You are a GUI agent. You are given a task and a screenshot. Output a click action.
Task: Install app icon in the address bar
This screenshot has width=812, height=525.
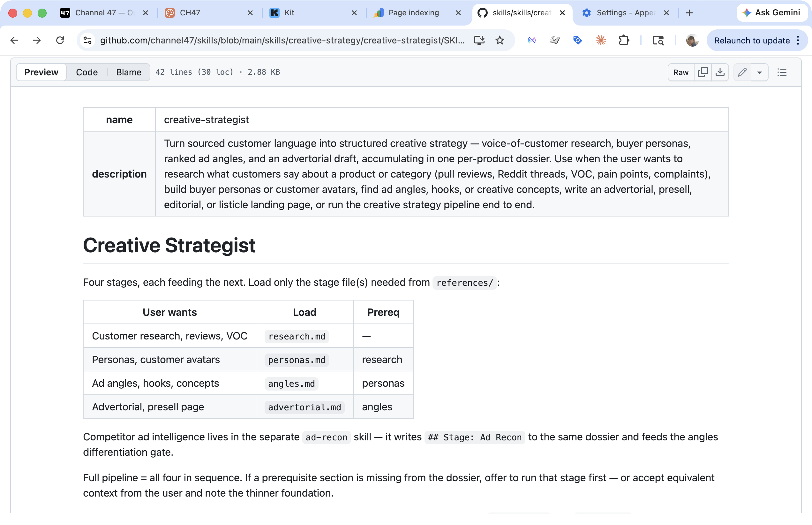click(x=479, y=40)
